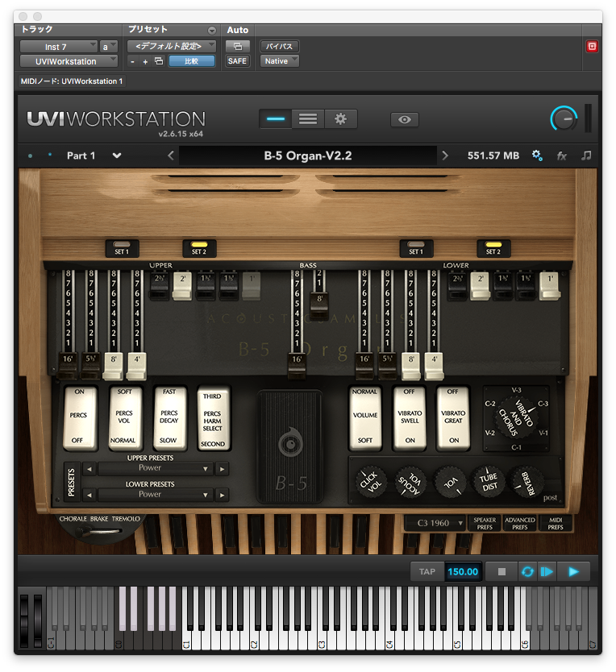Click the SAFE automation button
The width and height of the screenshot is (616, 672).
click(x=237, y=61)
